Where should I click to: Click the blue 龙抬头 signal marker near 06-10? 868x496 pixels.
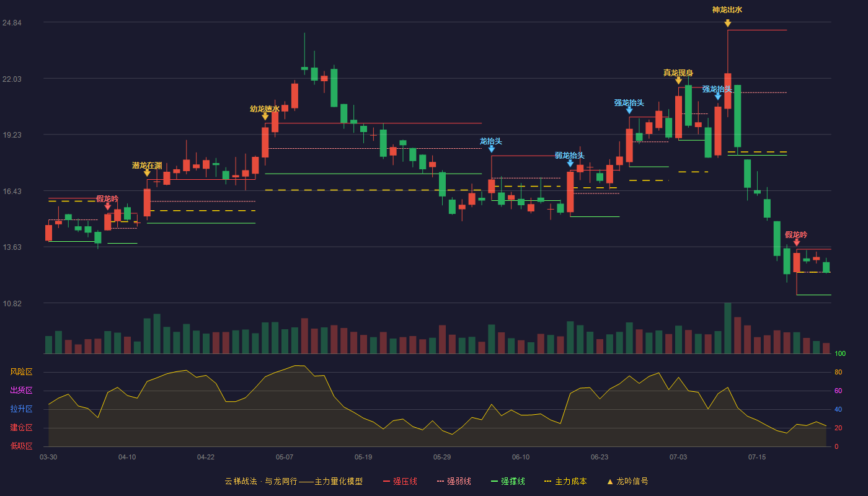pos(491,149)
